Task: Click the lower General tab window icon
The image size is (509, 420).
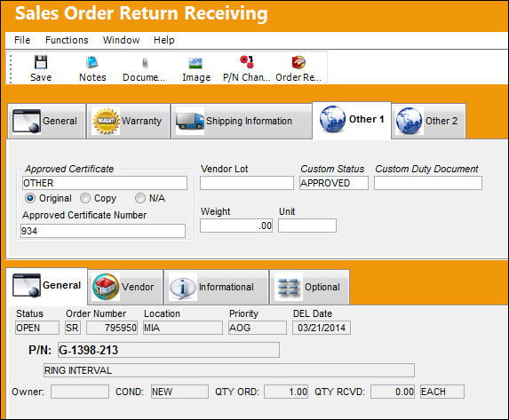Action: [27, 285]
